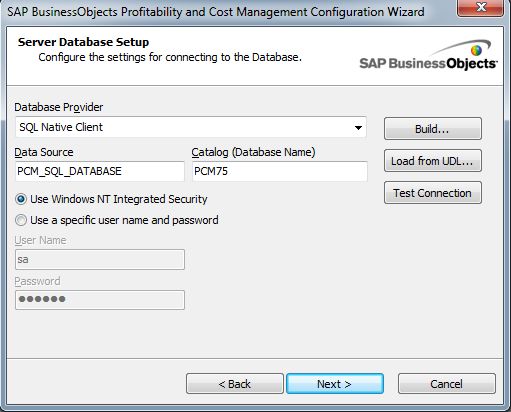
Task: Select the SQL Native Client combo box
Action: pyautogui.click(x=191, y=127)
